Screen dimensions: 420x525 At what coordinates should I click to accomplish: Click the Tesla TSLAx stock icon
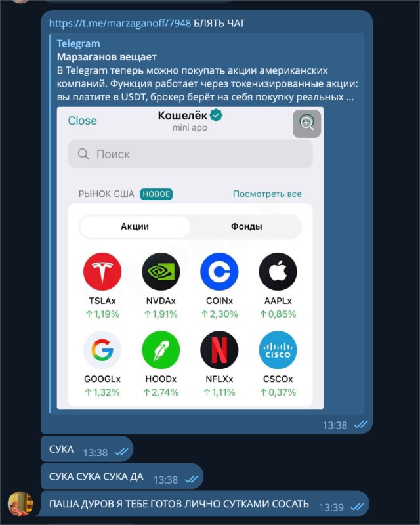pos(102,272)
